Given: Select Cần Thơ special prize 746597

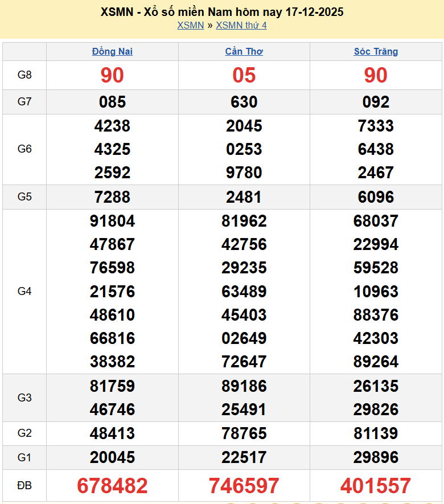Looking at the screenshot, I should click(244, 486).
